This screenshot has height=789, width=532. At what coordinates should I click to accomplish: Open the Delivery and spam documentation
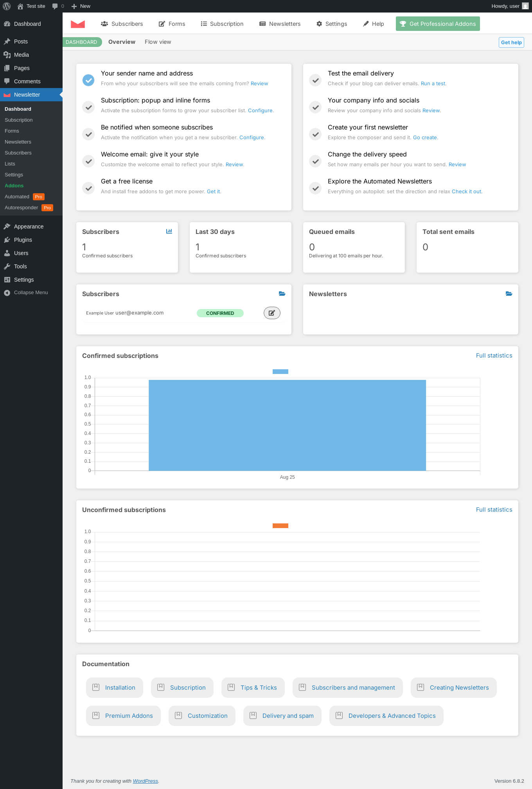point(282,716)
